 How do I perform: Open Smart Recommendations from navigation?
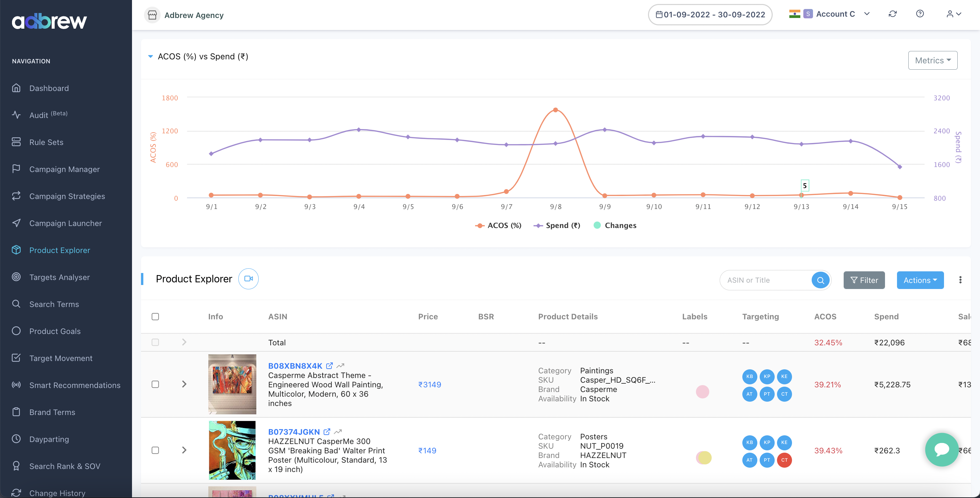[x=75, y=385]
